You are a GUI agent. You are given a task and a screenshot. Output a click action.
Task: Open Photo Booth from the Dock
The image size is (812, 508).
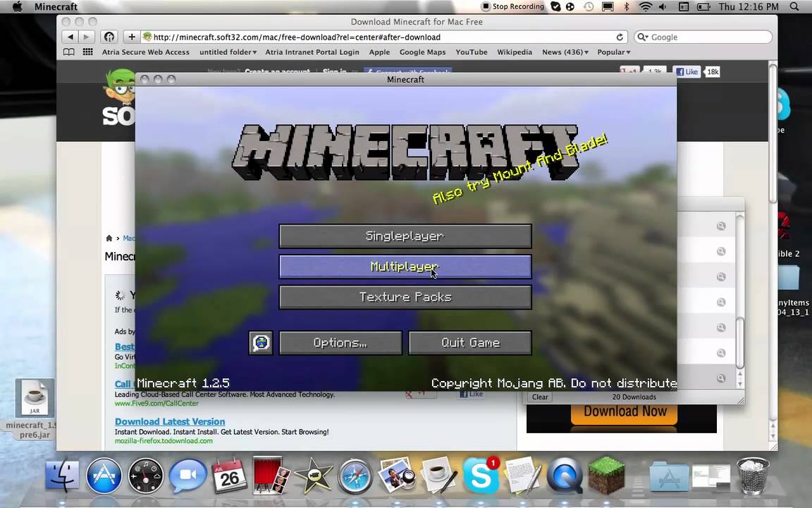click(271, 475)
